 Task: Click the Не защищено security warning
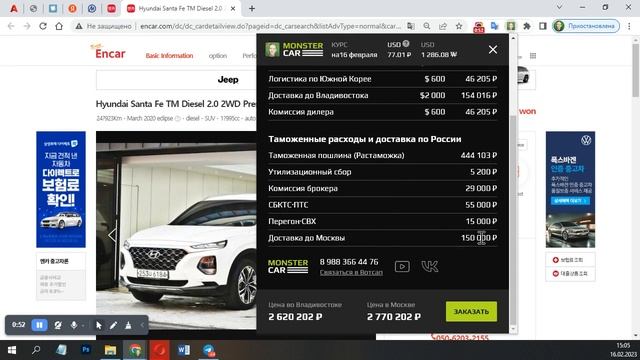103,26
